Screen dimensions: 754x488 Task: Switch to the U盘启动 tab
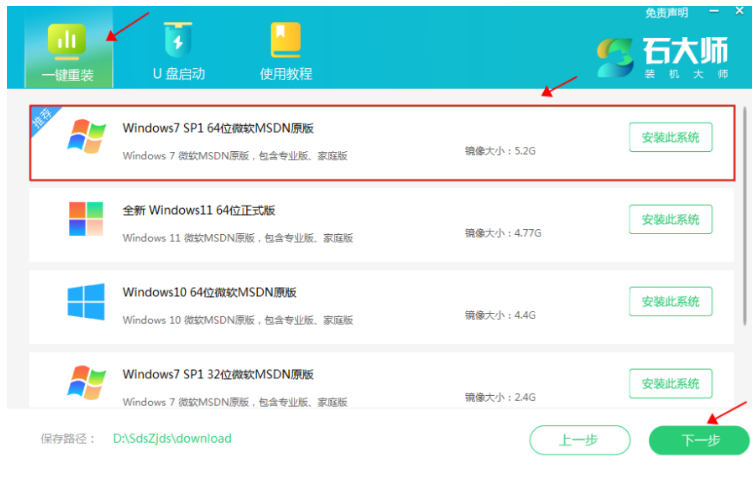[x=178, y=50]
